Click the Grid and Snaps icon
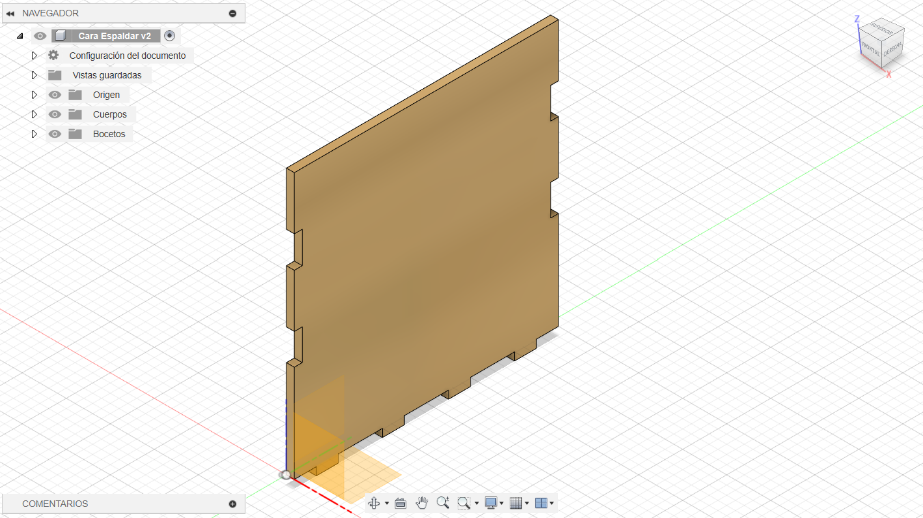Screen dimensions: 923x518 516,503
